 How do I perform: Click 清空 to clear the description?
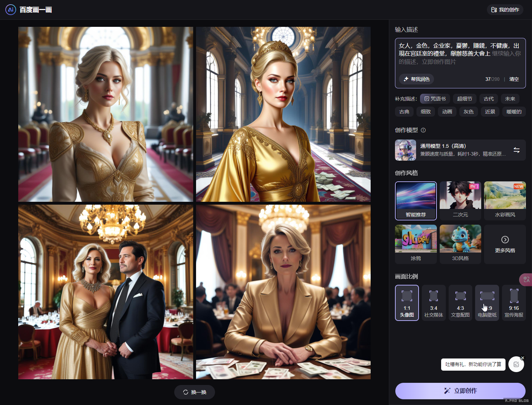tap(514, 79)
